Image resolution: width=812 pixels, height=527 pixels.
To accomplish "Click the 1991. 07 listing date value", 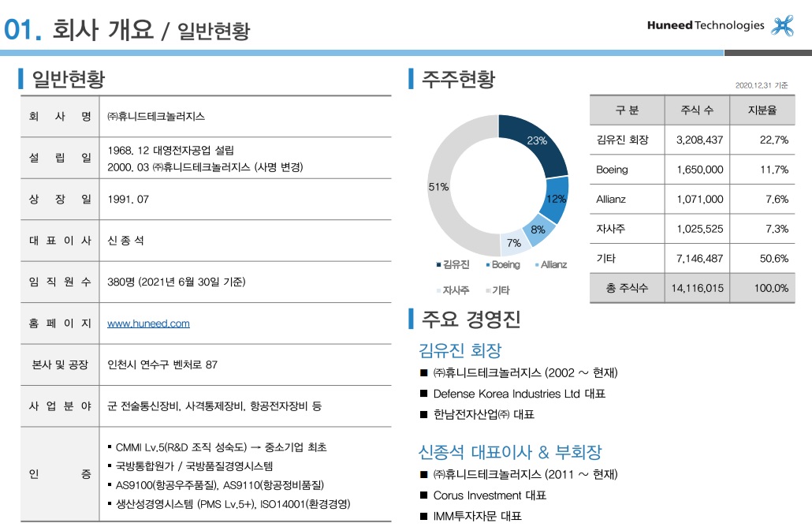I will [128, 199].
